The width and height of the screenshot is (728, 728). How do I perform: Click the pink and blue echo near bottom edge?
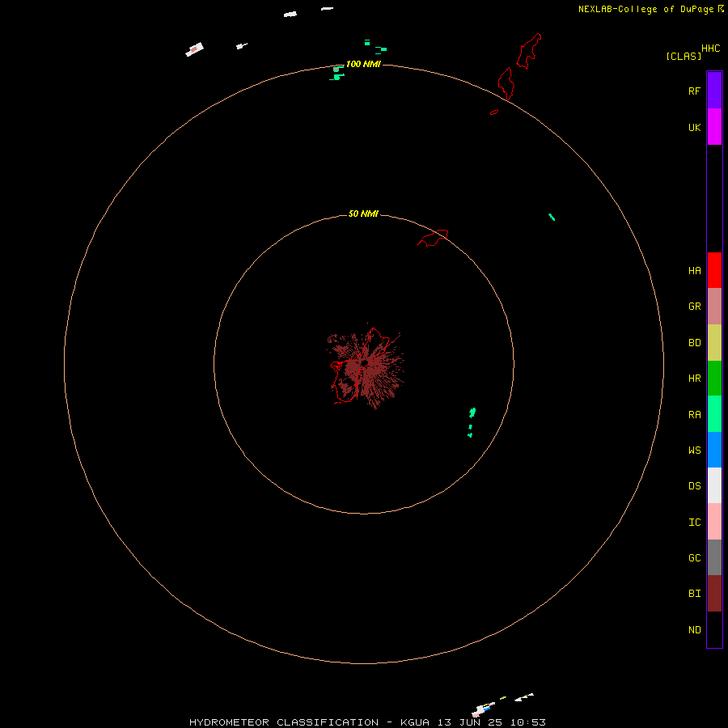tap(483, 709)
